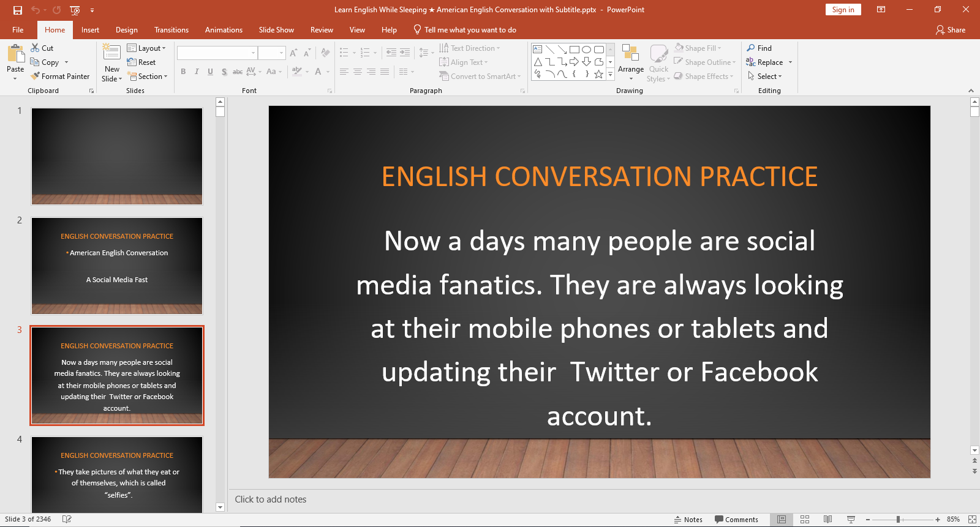Screen dimensions: 980x527
Task: Open the Comments pane from status bar
Action: (736, 520)
